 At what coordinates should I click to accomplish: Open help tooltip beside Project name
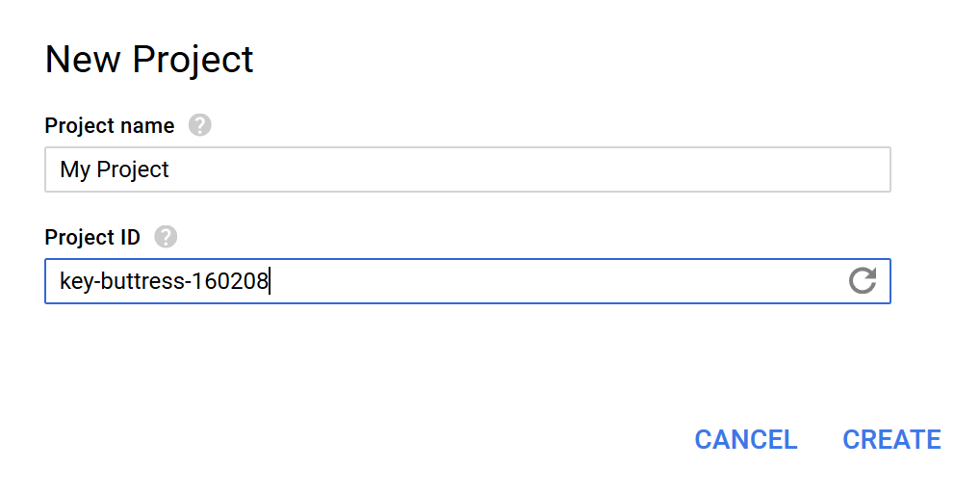pyautogui.click(x=200, y=125)
